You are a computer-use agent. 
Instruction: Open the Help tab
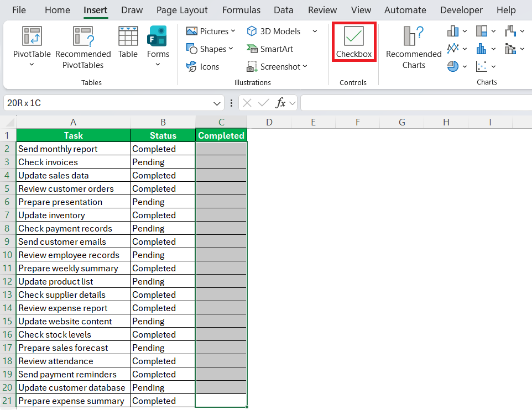coord(506,10)
